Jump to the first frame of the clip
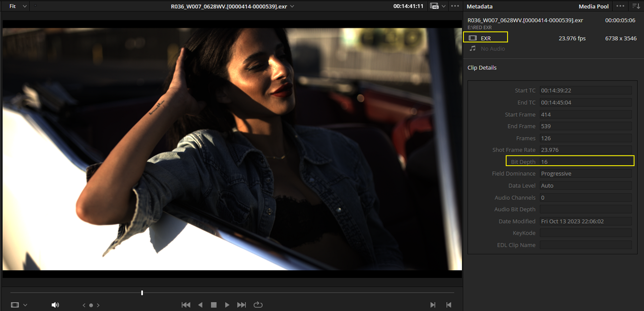 (x=186, y=305)
